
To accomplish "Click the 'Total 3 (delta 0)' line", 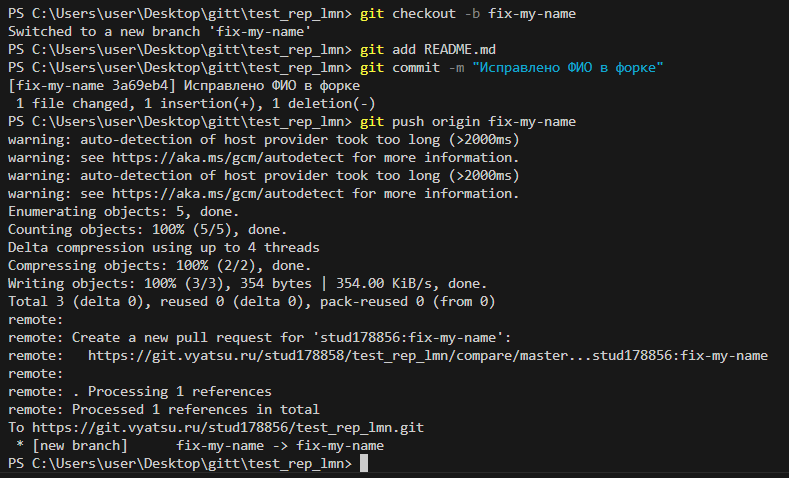I will click(251, 301).
